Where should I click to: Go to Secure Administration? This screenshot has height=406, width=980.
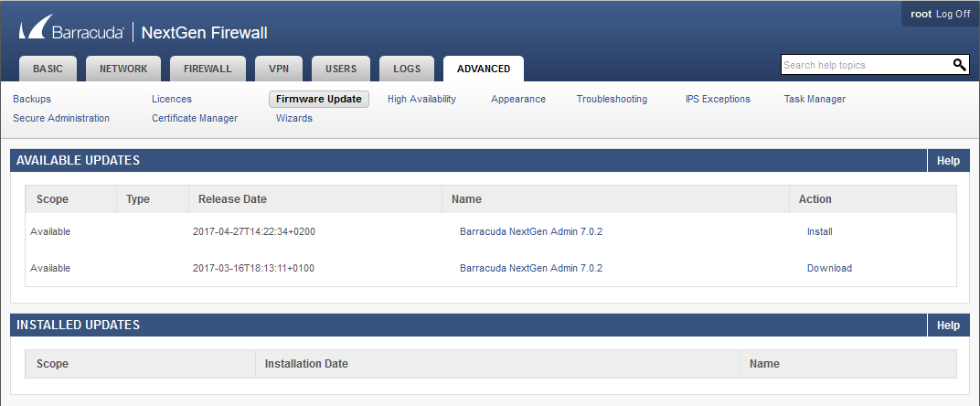pyautogui.click(x=61, y=118)
